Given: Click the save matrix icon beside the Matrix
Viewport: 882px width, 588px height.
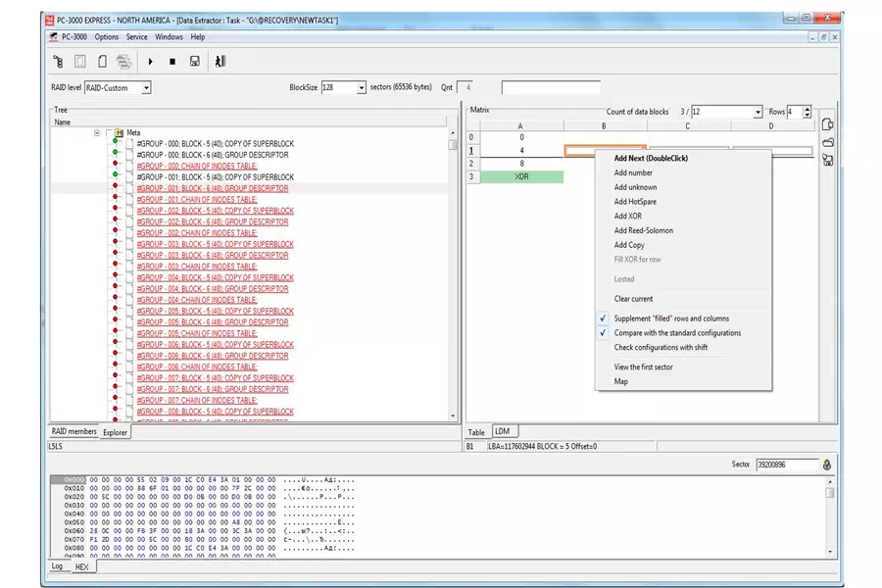Looking at the screenshot, I should tap(827, 160).
